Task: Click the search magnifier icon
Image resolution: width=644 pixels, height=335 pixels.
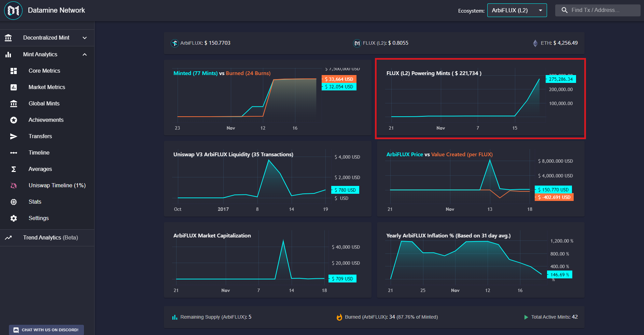Action: 565,10
